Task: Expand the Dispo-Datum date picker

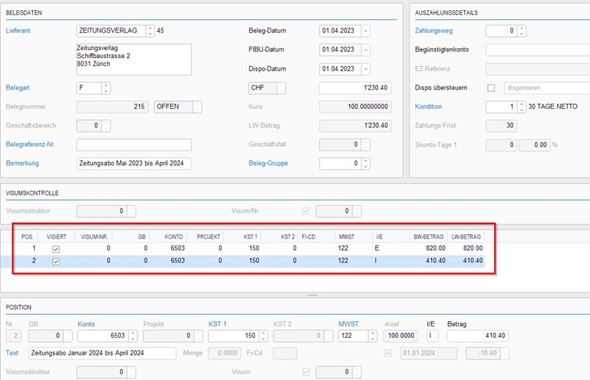Action: 365,69
